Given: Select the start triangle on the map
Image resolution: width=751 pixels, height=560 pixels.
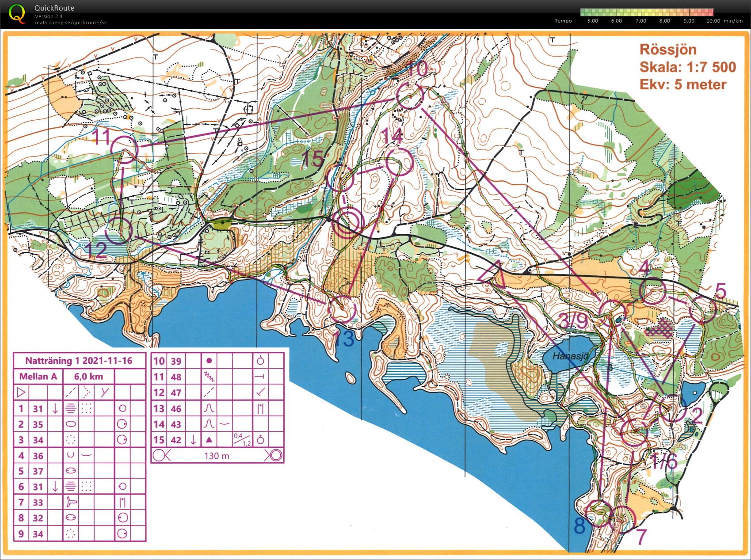Looking at the screenshot, I should point(493,274).
